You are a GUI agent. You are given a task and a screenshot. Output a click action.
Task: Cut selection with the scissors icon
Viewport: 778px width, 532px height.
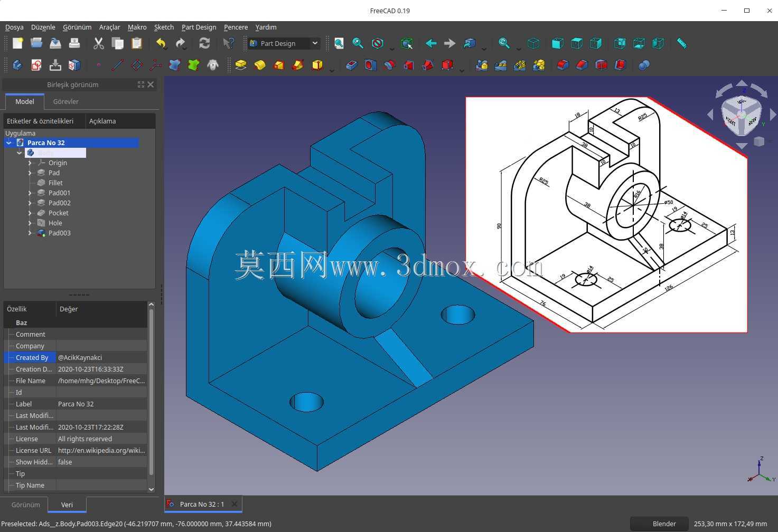[x=99, y=43]
